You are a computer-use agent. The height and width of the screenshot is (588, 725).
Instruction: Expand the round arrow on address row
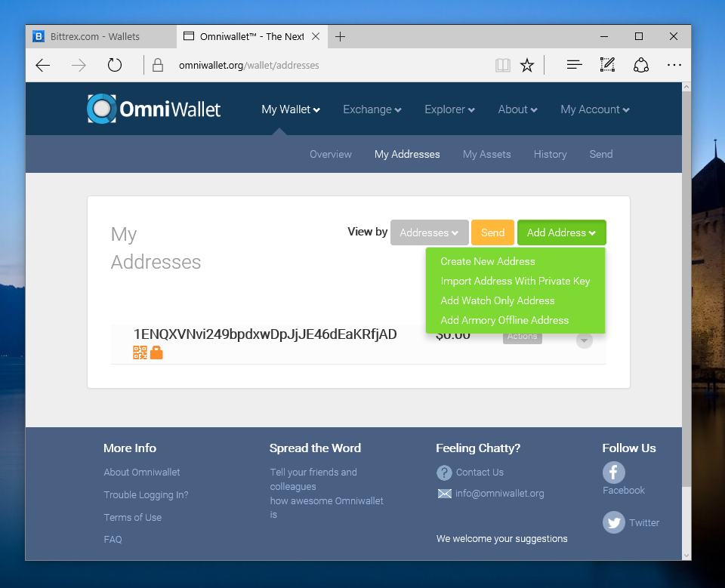point(585,340)
